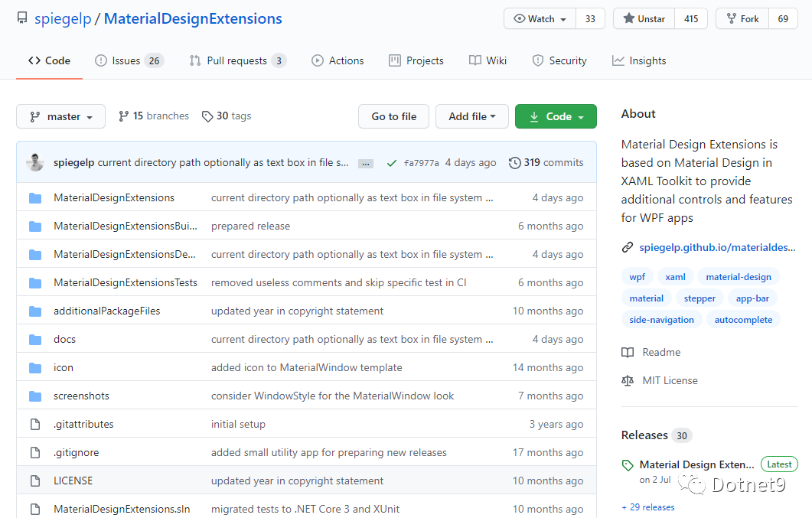Click the Go to file button
The image size is (812, 518).
[393, 116]
